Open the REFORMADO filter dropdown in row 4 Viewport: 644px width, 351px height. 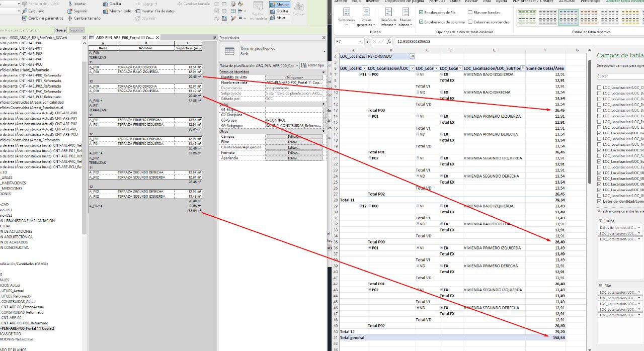tap(412, 56)
